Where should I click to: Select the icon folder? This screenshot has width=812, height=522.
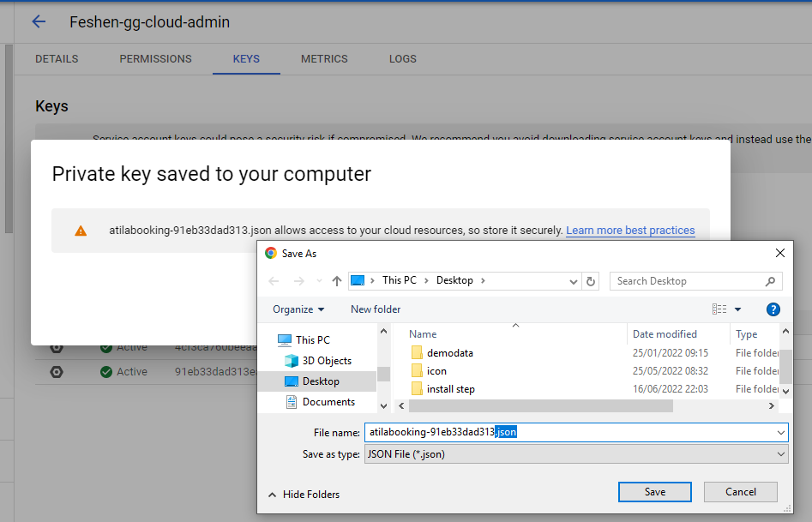436,371
